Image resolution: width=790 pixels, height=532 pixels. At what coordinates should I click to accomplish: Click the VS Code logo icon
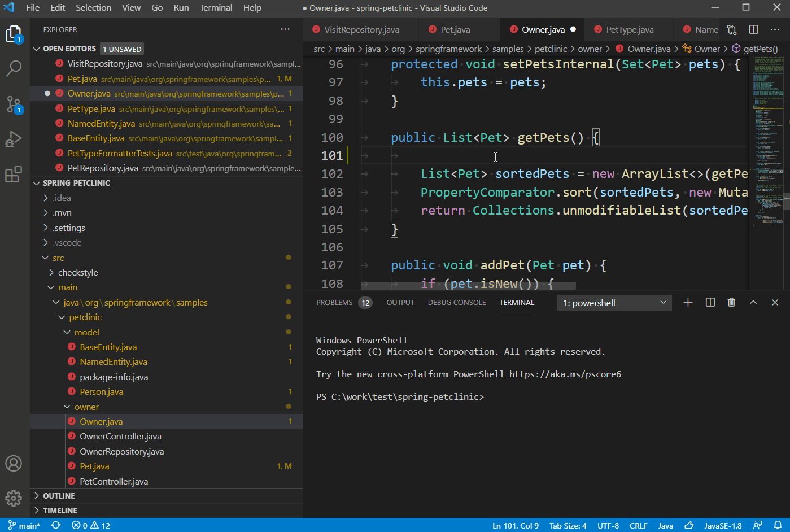click(x=9, y=7)
